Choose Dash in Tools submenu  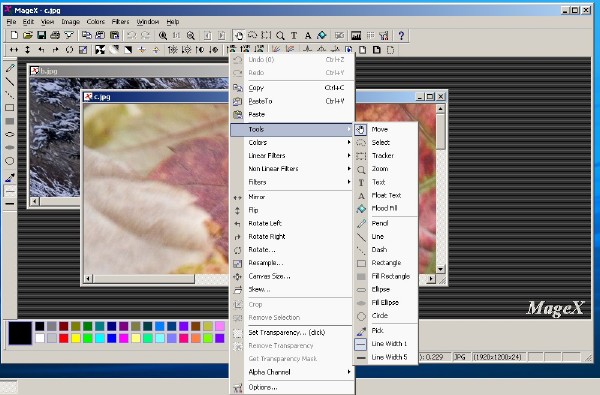(386, 250)
